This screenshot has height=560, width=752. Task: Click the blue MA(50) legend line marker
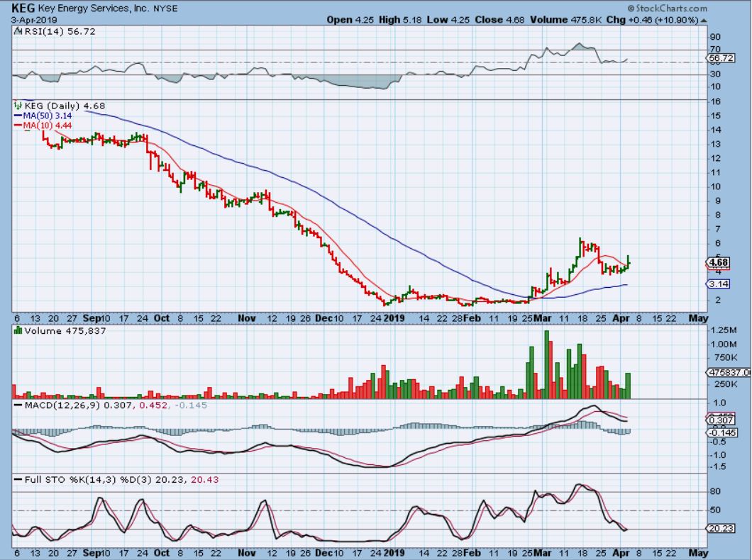[18, 116]
